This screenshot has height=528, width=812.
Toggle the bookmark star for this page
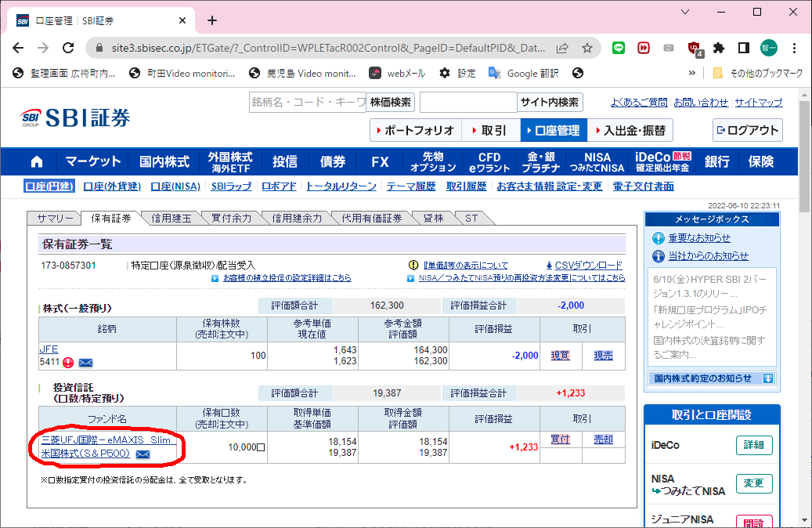click(586, 48)
